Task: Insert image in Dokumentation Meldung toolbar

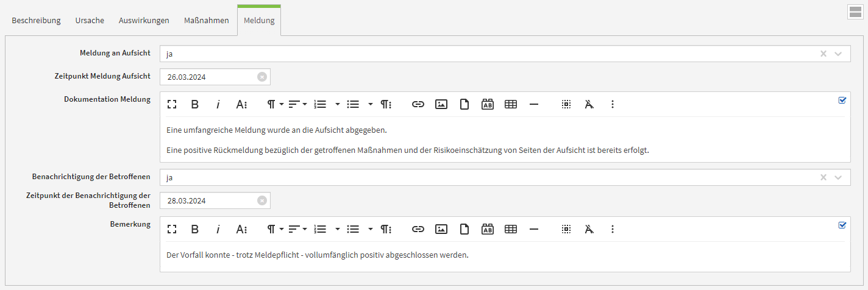Action: (441, 104)
